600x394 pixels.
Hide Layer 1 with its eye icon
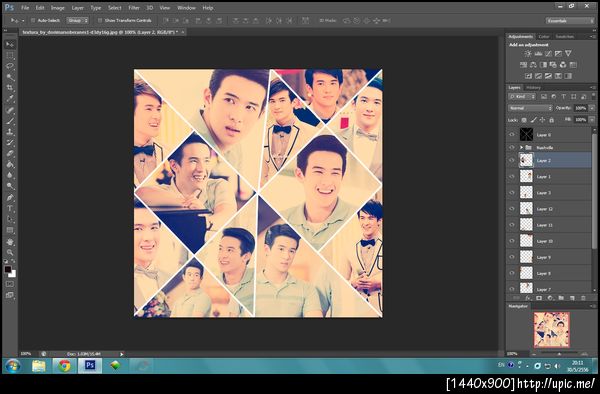coord(512,177)
